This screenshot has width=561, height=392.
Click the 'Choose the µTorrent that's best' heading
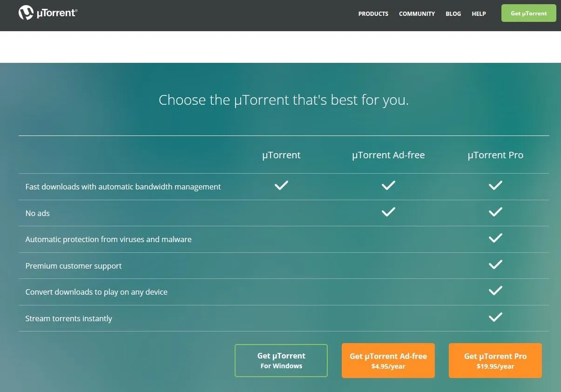click(284, 100)
